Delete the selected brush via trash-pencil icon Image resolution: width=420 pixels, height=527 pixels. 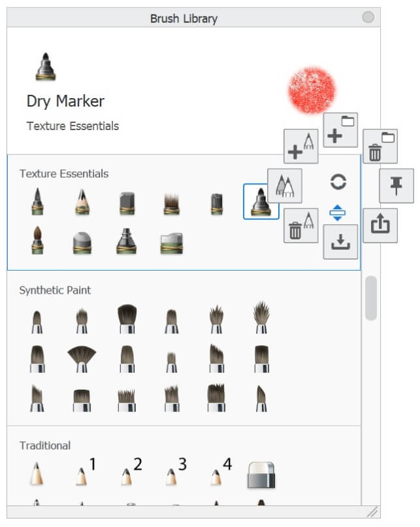coord(301,225)
